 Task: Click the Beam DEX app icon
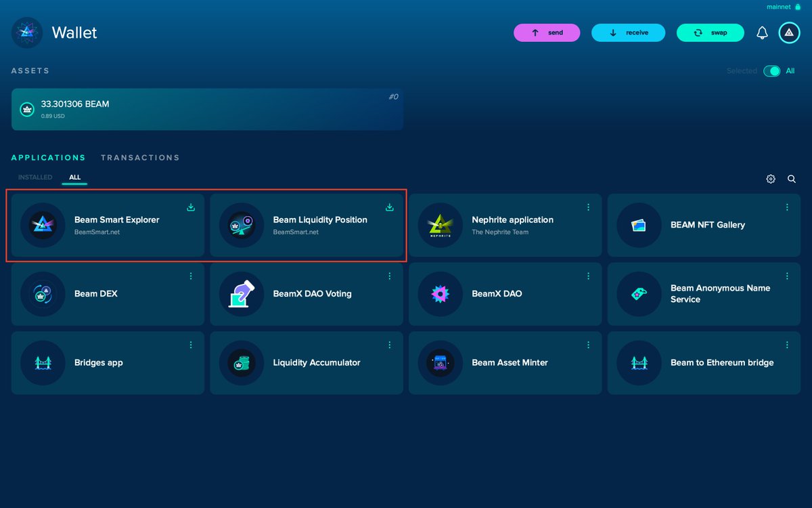point(43,294)
